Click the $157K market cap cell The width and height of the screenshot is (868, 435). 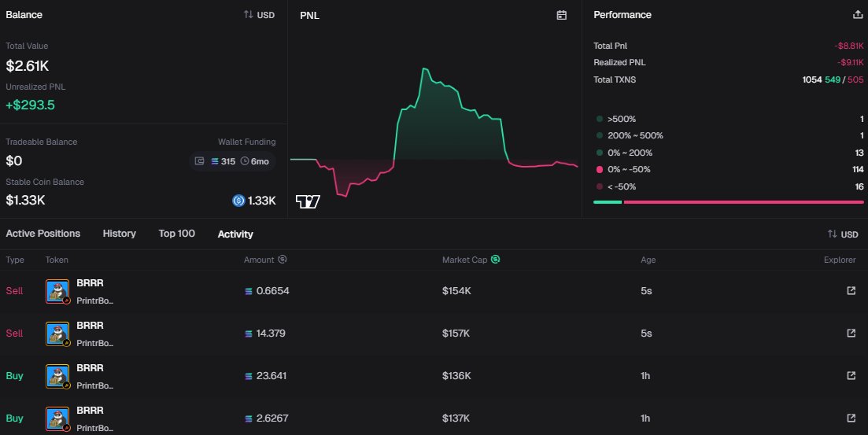456,334
